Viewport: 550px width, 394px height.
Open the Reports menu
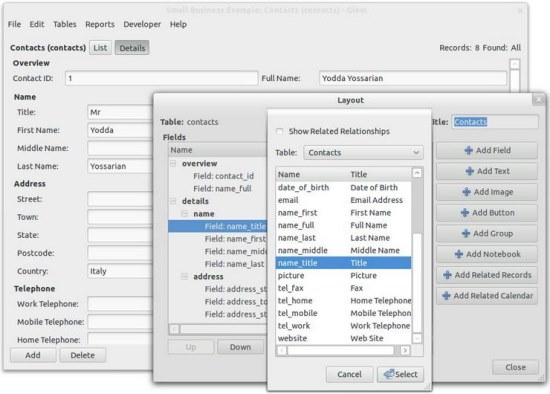click(x=100, y=24)
